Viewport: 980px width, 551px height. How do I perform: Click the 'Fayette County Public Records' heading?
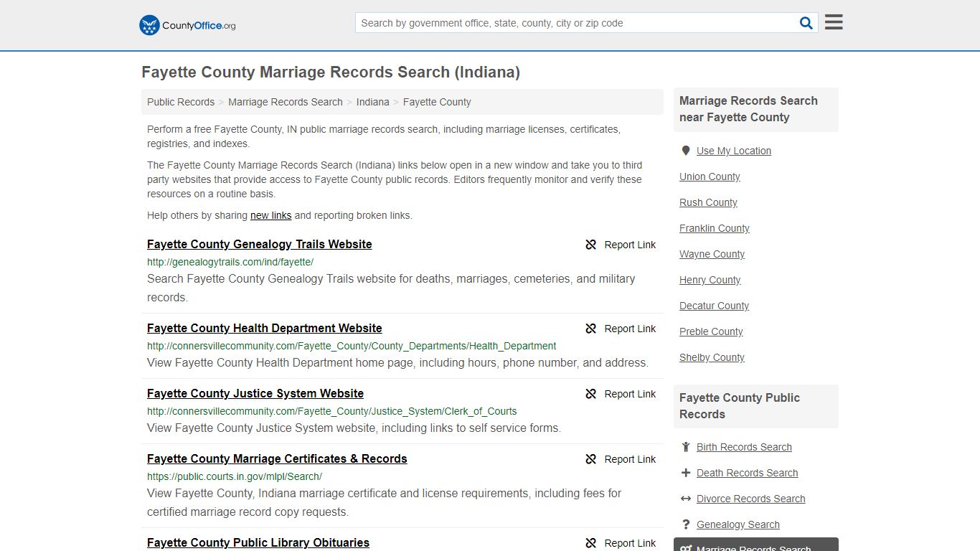coord(756,406)
